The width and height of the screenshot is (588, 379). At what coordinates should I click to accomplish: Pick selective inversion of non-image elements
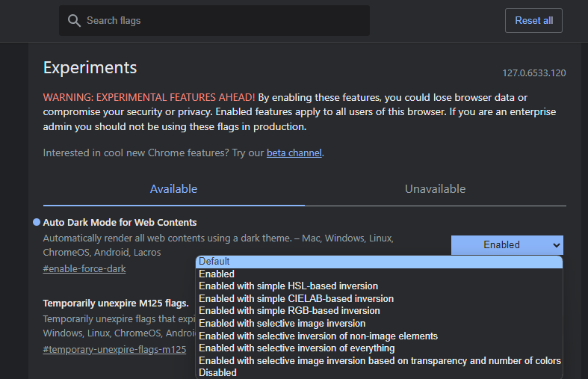318,336
